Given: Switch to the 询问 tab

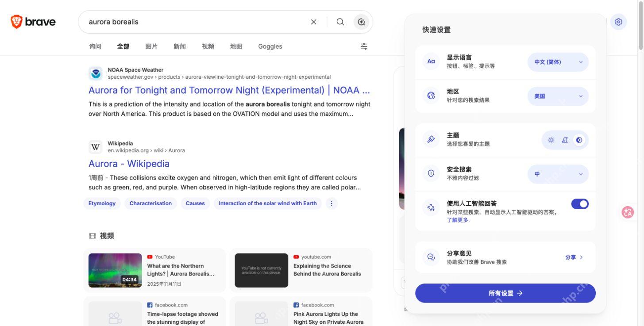Looking at the screenshot, I should (95, 46).
